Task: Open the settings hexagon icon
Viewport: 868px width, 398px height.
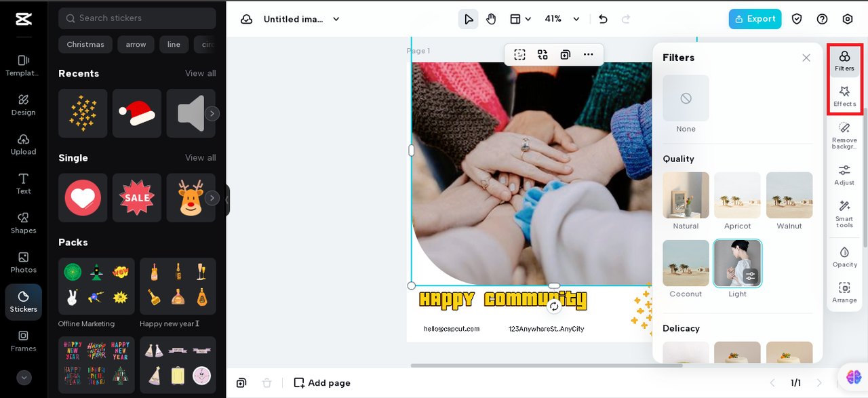Action: tap(847, 19)
